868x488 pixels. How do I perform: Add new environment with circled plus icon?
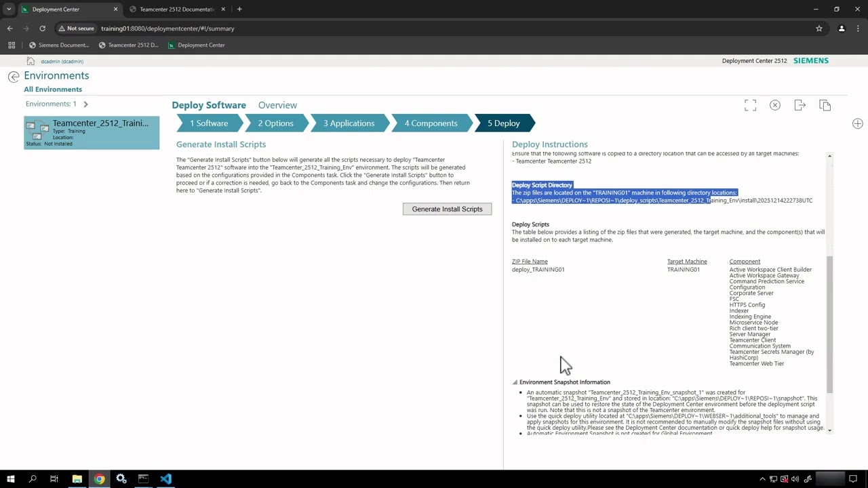click(858, 123)
